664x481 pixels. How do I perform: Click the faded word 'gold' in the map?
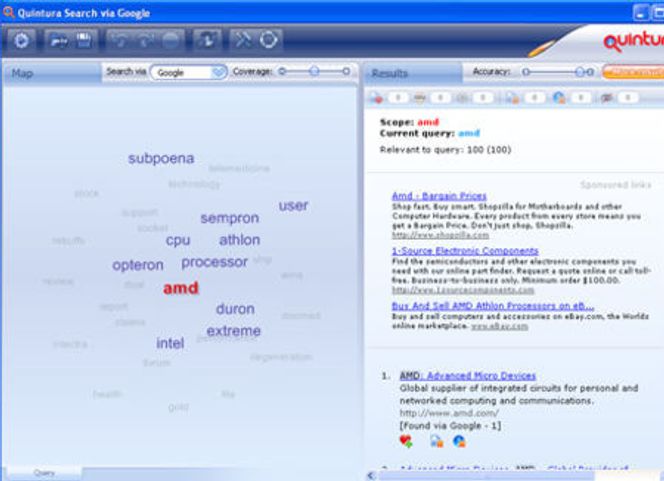pyautogui.click(x=178, y=407)
